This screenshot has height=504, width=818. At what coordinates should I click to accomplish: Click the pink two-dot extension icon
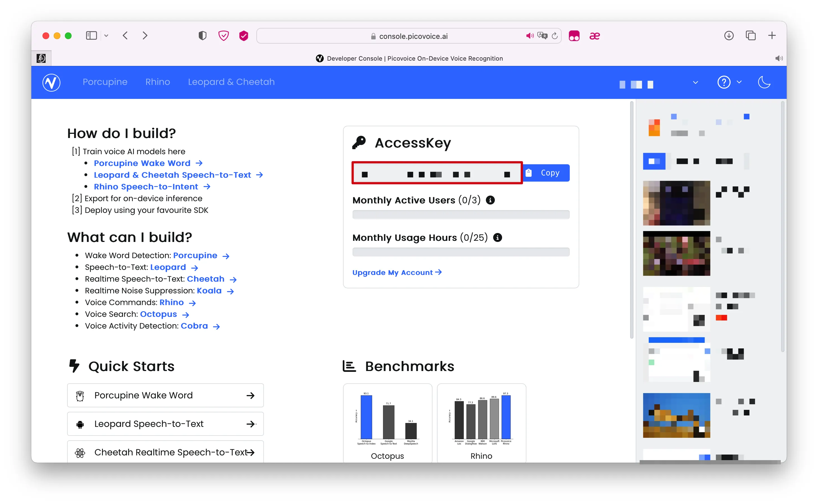click(574, 36)
